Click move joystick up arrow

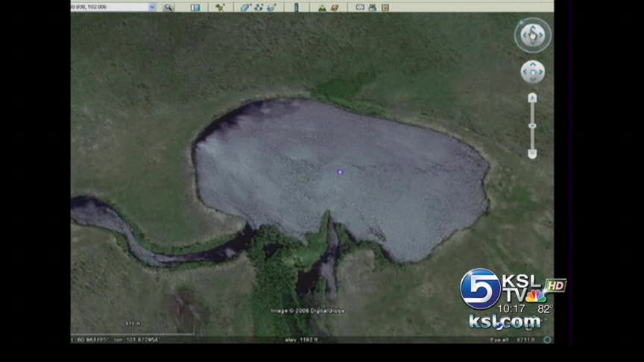(x=533, y=64)
